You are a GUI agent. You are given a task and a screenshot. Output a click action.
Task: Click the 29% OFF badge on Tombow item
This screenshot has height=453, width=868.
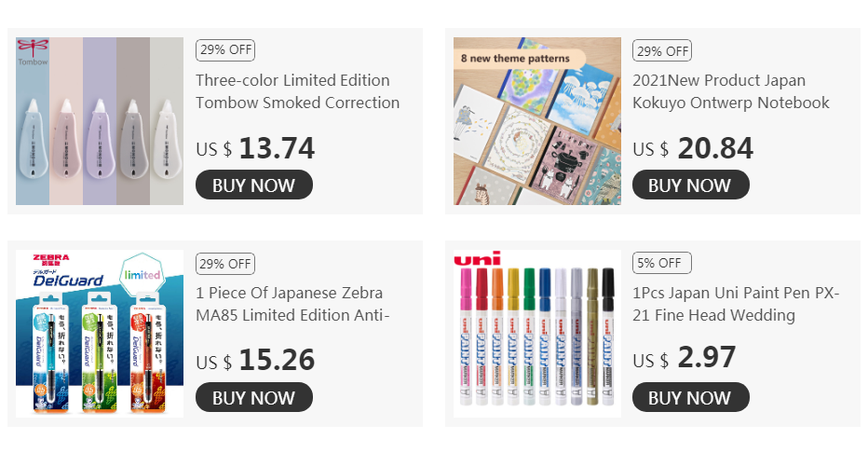coord(225,49)
